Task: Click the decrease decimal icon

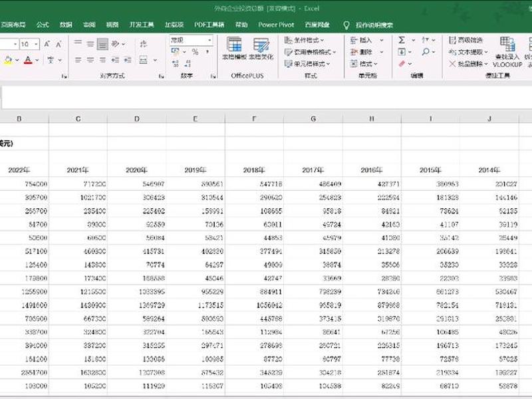Action: point(188,63)
